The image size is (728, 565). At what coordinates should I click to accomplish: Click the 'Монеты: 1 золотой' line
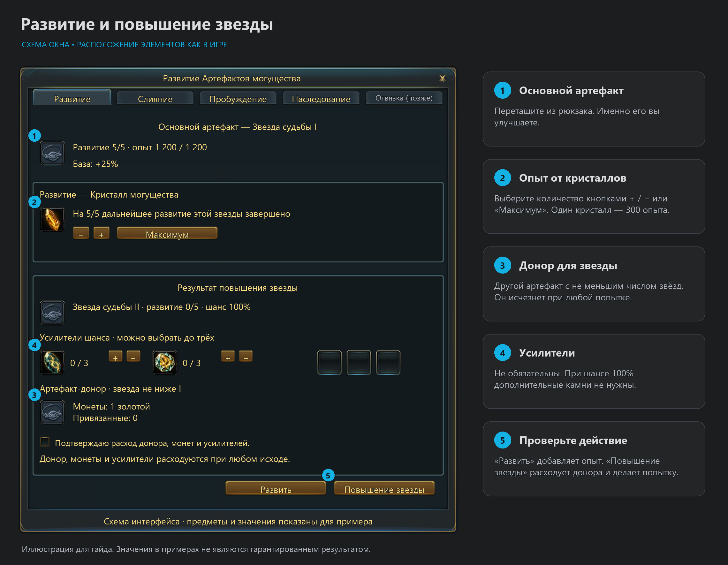pyautogui.click(x=111, y=407)
